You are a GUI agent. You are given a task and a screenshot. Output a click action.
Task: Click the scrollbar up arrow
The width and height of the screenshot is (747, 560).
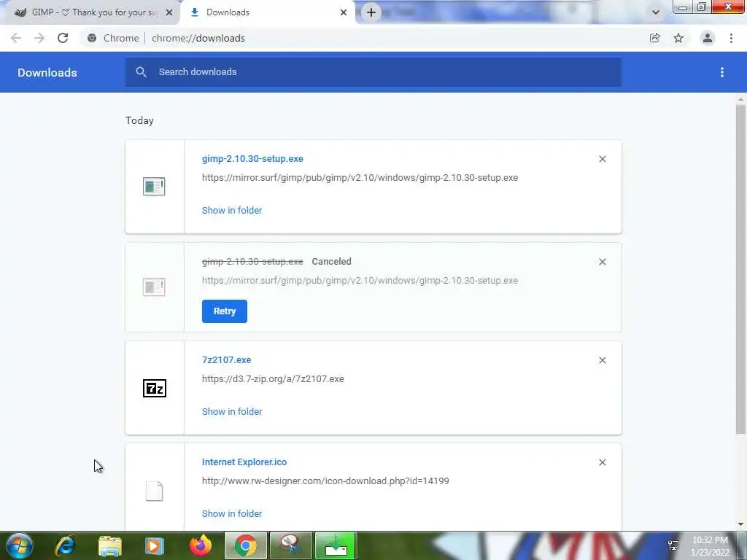click(740, 99)
